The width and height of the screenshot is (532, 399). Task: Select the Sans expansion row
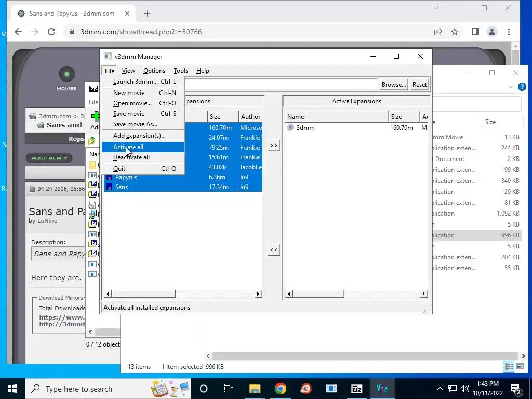click(183, 187)
